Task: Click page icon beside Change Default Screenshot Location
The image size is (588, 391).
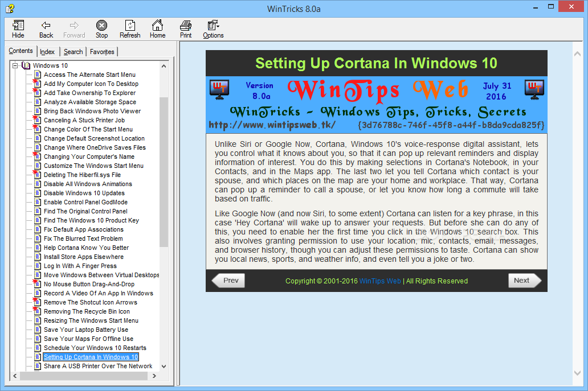Action: coord(38,138)
